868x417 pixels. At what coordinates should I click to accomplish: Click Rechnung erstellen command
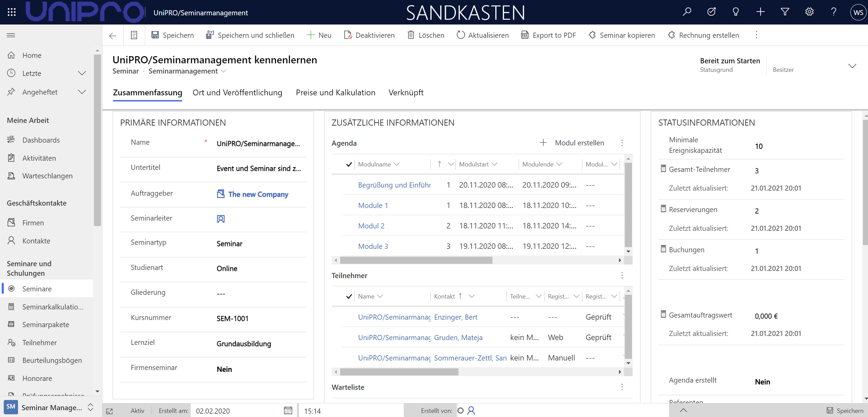[x=704, y=35]
